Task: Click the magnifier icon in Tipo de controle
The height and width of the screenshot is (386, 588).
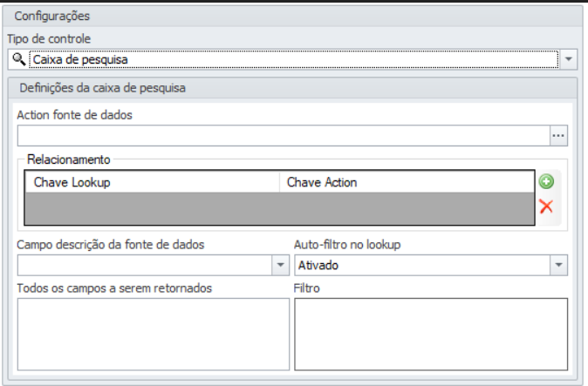Action: click(x=19, y=59)
